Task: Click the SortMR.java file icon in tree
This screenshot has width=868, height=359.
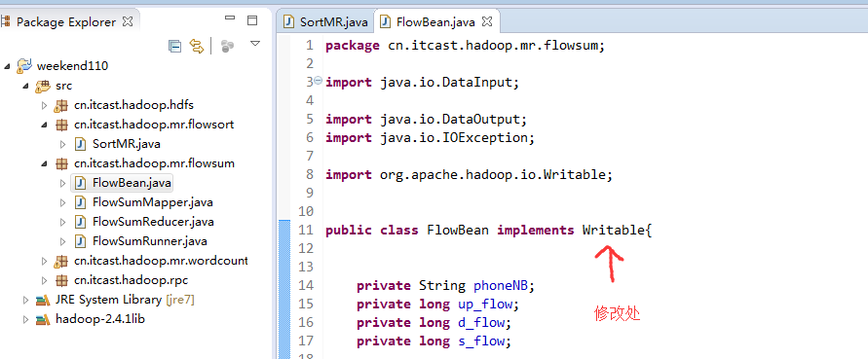Action: click(x=80, y=144)
